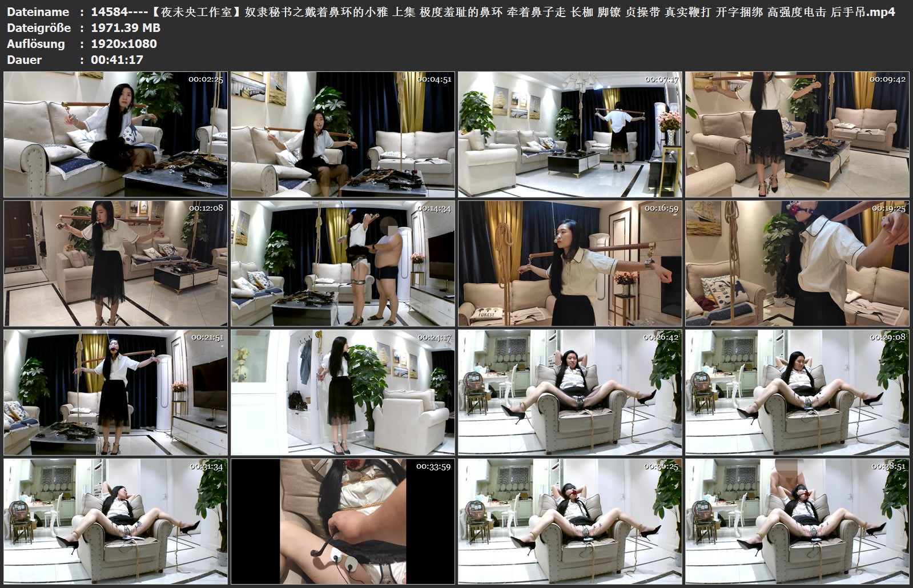913x588 pixels.
Task: Open the frame at 00:14:34
Action: coord(343,263)
